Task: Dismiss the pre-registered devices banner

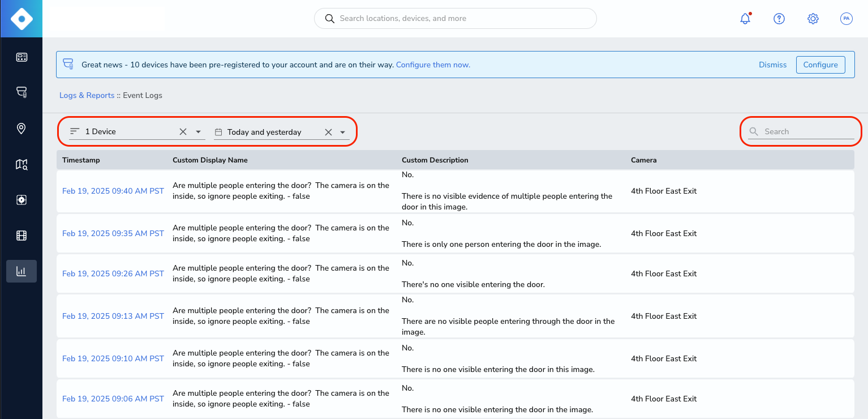Action: click(773, 65)
